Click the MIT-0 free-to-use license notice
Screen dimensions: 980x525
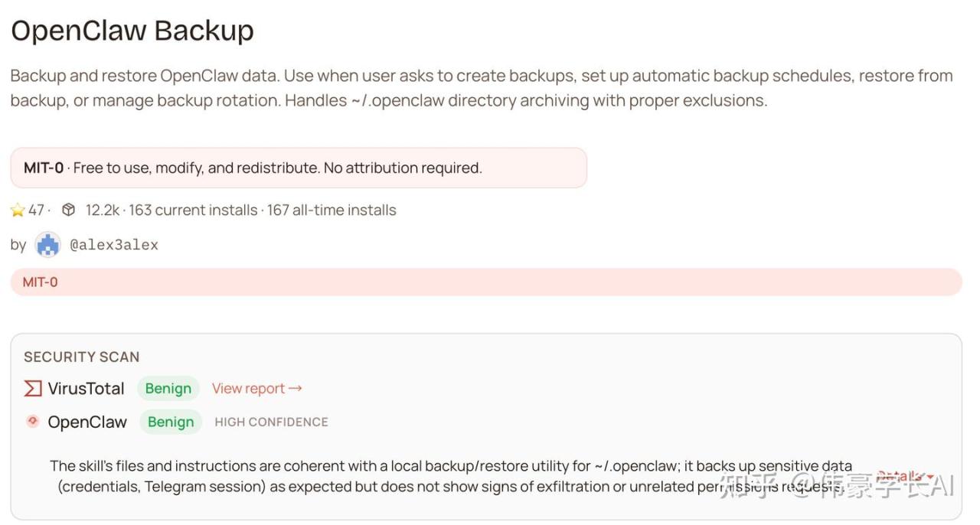coord(298,168)
